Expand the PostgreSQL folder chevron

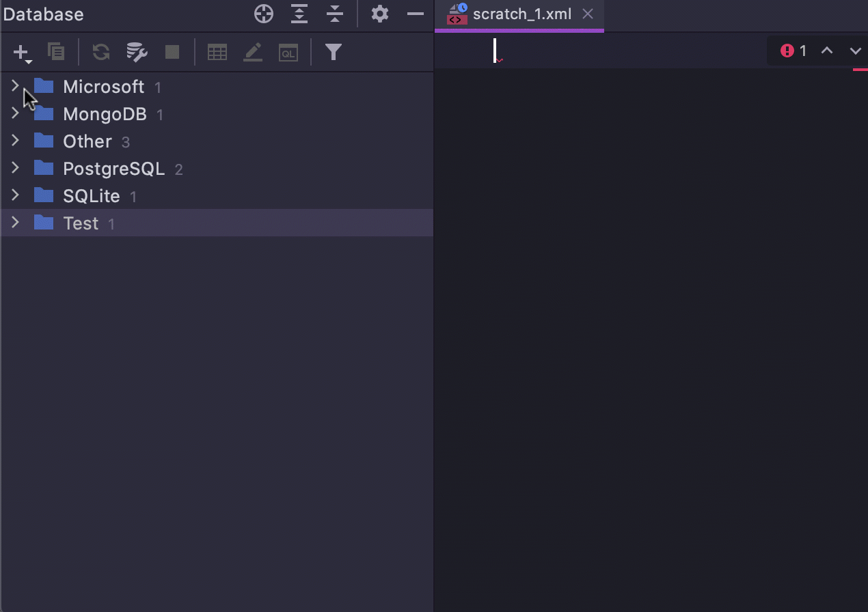pos(15,168)
